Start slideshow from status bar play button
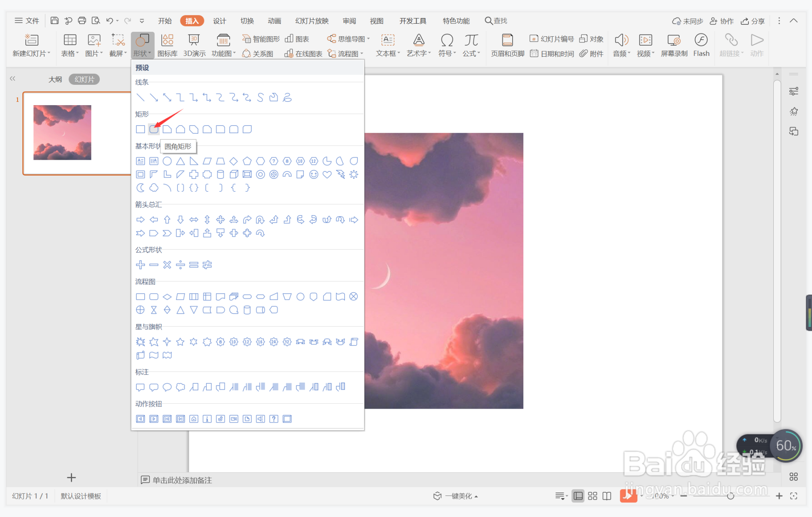Image resolution: width=812 pixels, height=517 pixels. click(x=628, y=496)
